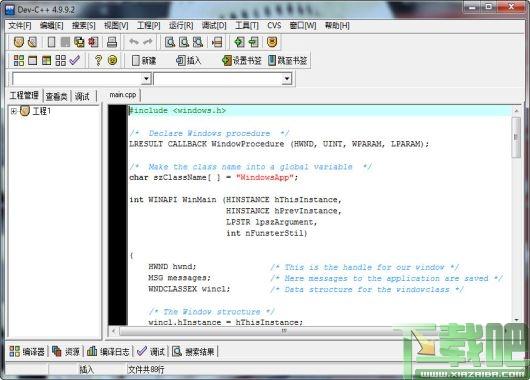Click the third magnifier search icon
Viewport: 530px width, 380px height.
pos(197,42)
